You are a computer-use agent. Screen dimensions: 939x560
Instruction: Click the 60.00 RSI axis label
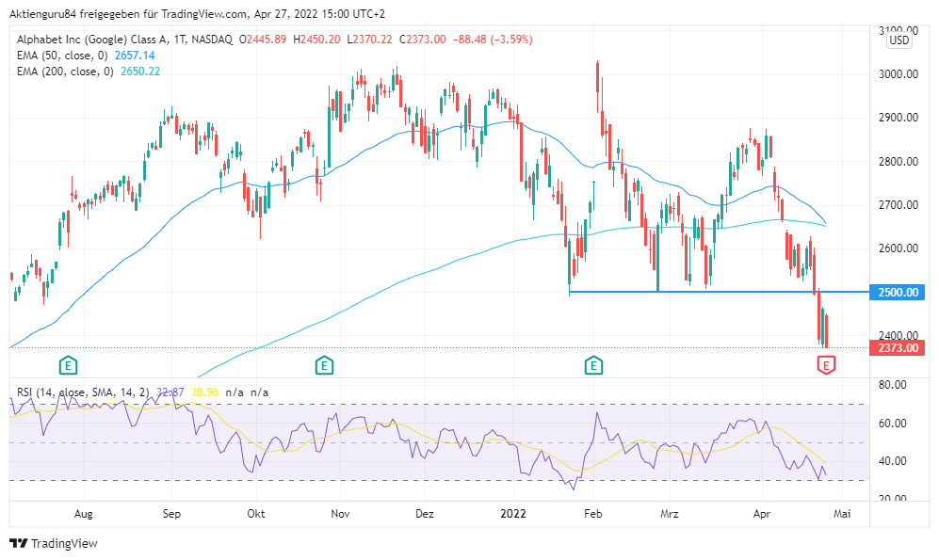coord(892,423)
